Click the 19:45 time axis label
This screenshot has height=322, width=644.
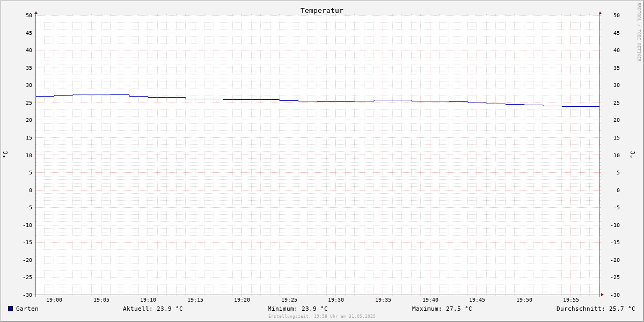point(477,300)
